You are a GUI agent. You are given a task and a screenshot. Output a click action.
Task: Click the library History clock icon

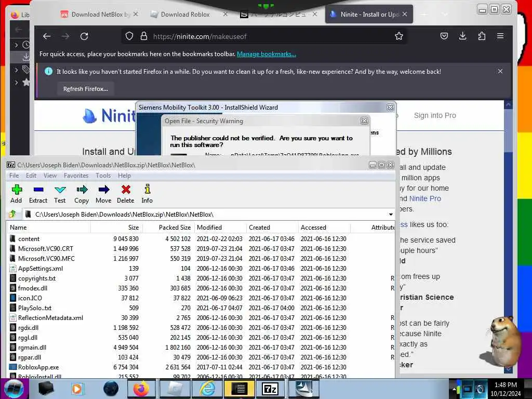pos(26,45)
